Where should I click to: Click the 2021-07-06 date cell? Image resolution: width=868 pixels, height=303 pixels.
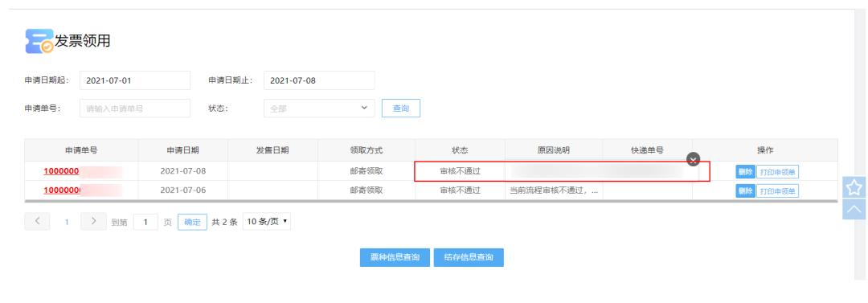(x=183, y=190)
